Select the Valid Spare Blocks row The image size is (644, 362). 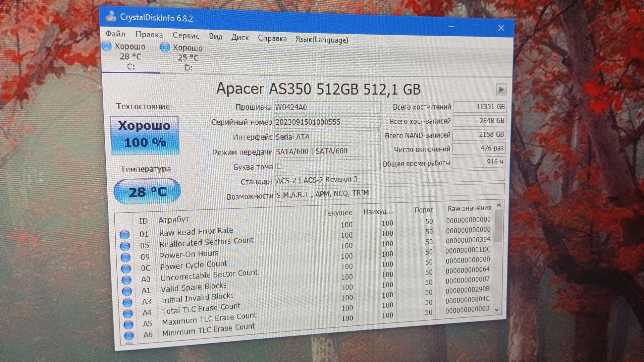pos(307,280)
